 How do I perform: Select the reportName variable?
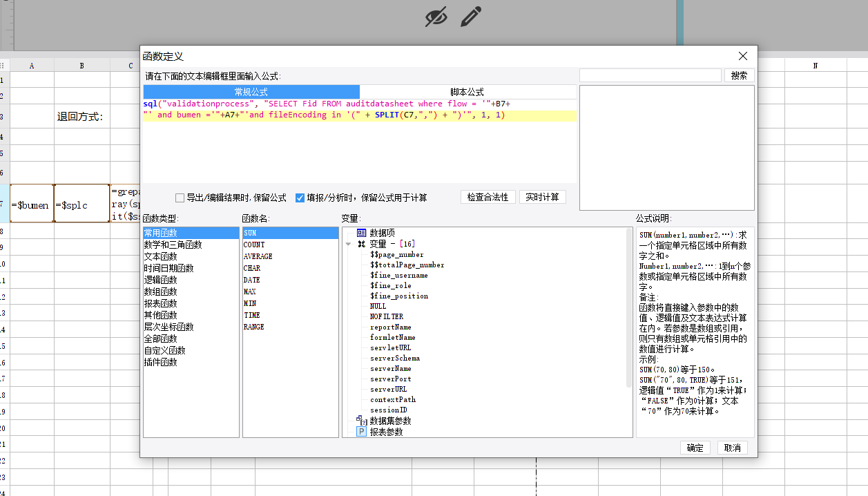(x=391, y=327)
